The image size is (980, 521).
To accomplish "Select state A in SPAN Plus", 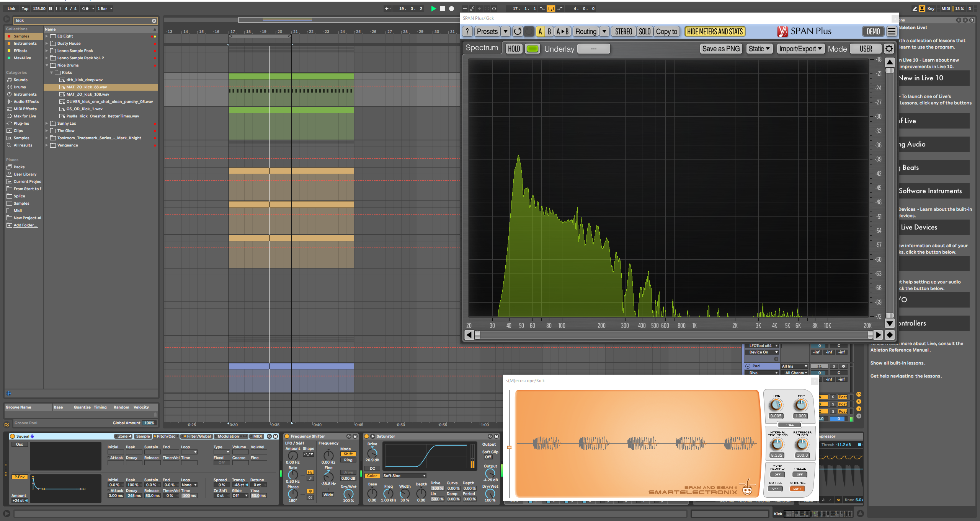I will [x=540, y=31].
